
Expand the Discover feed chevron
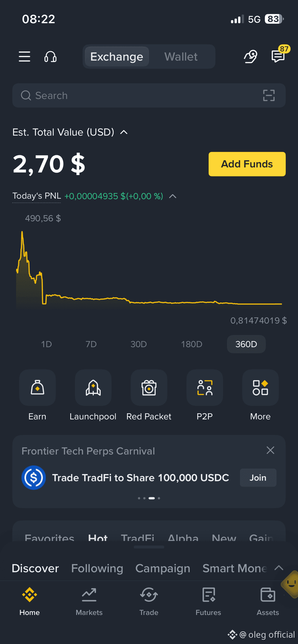(x=279, y=568)
